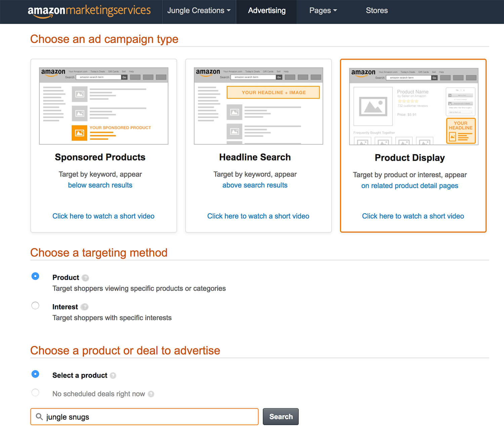
Task: Click 'Choose a product or deal to advertise' heading
Action: point(125,350)
